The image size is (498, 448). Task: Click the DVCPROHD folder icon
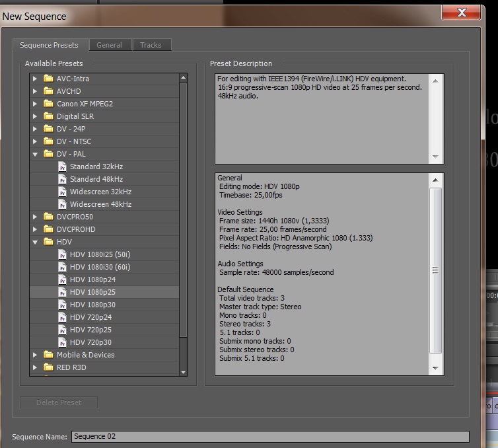(49, 229)
